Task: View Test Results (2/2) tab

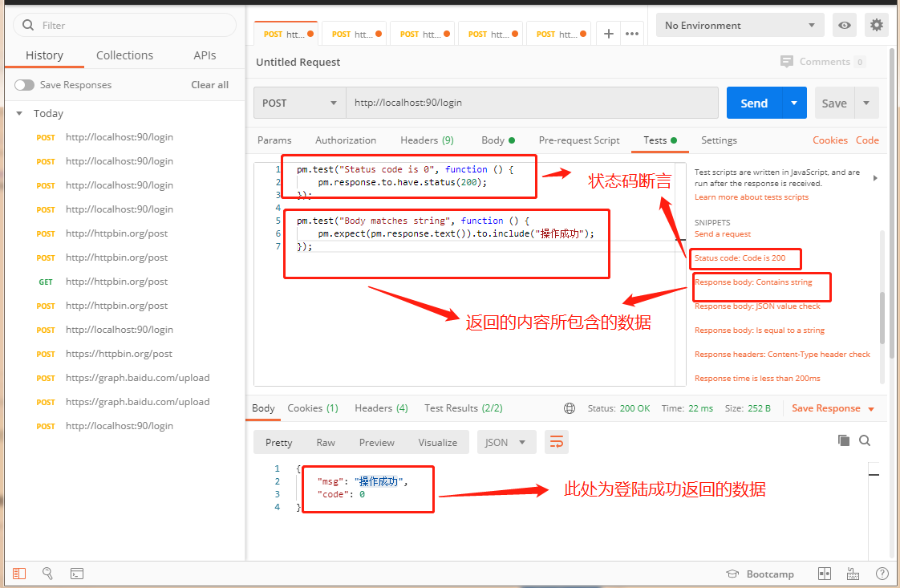Action: pyautogui.click(x=463, y=408)
